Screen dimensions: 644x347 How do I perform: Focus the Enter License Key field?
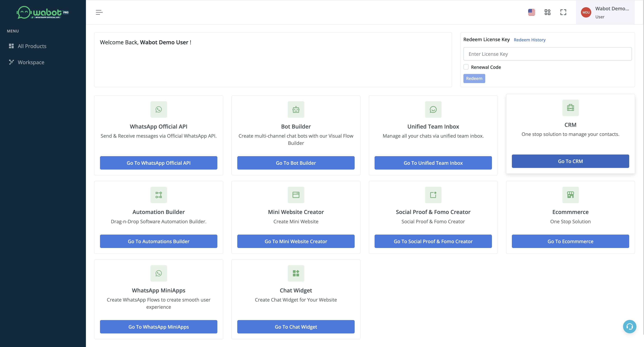pos(547,54)
